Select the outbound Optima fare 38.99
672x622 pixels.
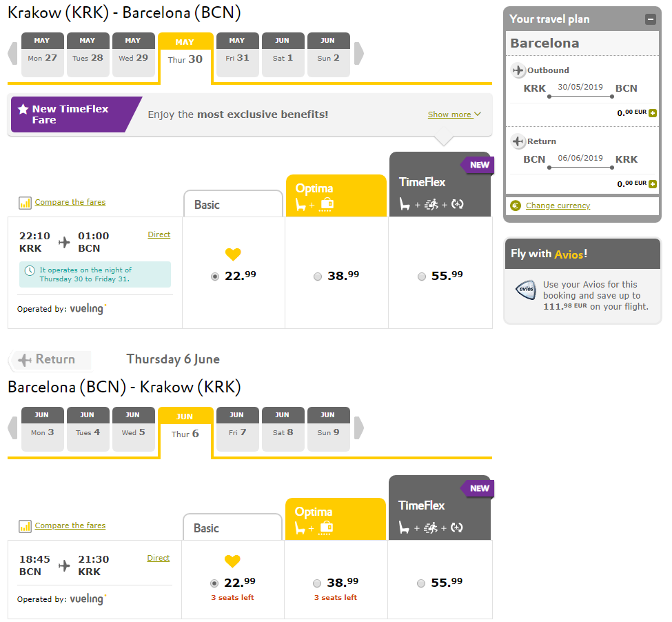[x=318, y=277]
